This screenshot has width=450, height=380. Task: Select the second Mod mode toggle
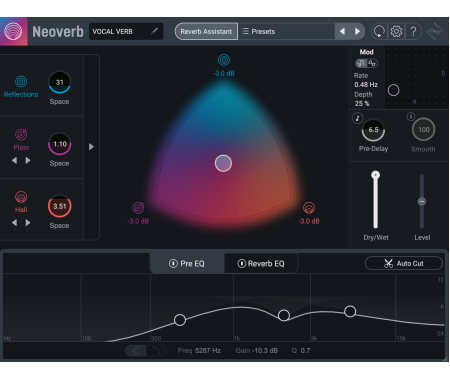click(372, 63)
